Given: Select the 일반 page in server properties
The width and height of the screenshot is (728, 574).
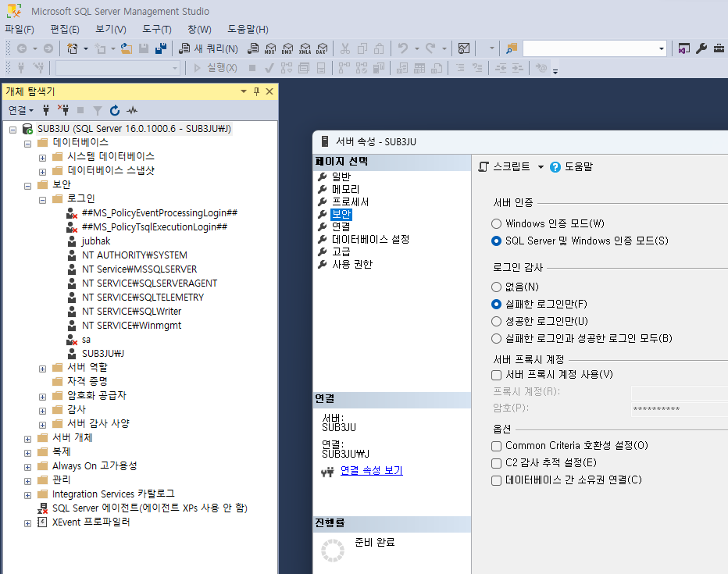Looking at the screenshot, I should pos(341,176).
